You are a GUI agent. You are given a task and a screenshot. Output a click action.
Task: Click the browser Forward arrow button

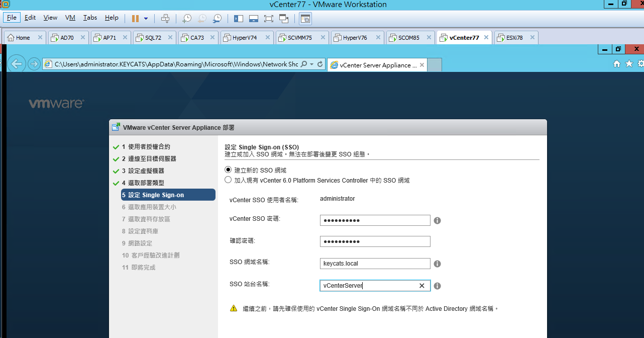34,64
